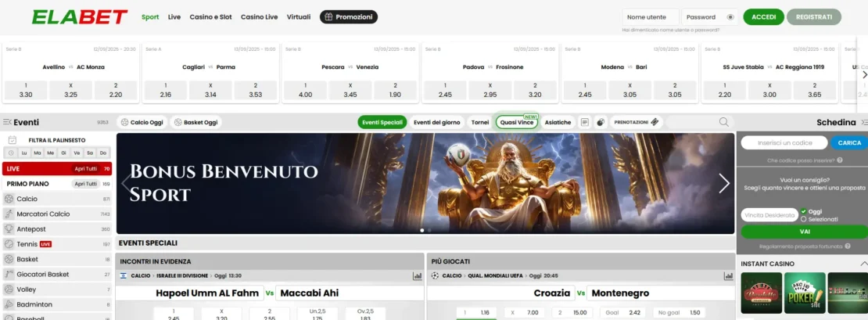The width and height of the screenshot is (868, 320).
Task: Click the stats icon for Hapoel match
Action: click(418, 275)
